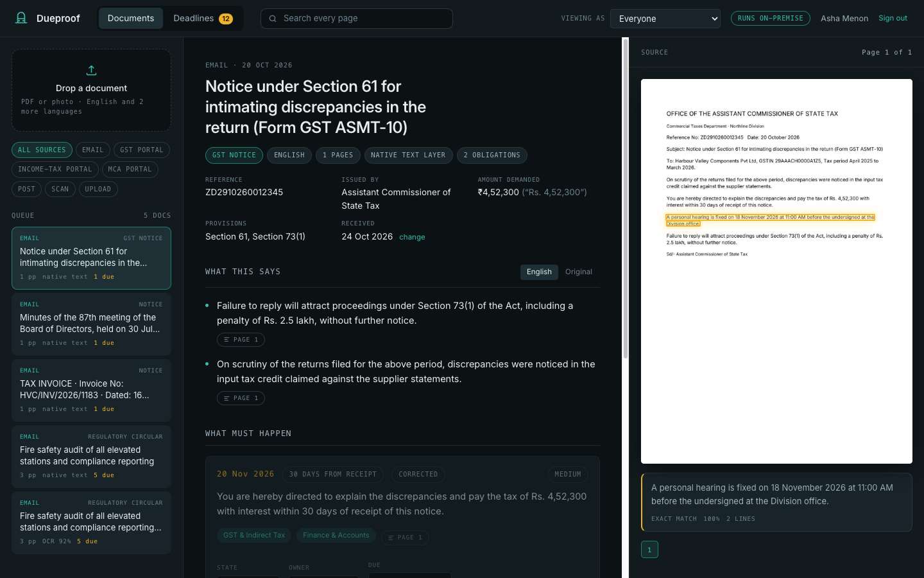The width and height of the screenshot is (924, 578).
Task: Toggle the Upload filter chip
Action: 98,189
